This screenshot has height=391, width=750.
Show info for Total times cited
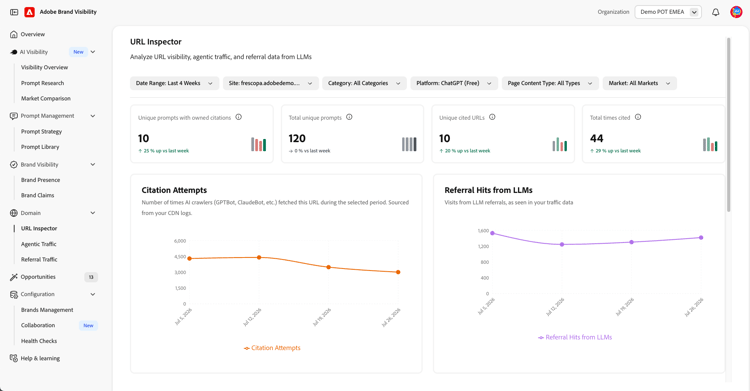pyautogui.click(x=638, y=117)
